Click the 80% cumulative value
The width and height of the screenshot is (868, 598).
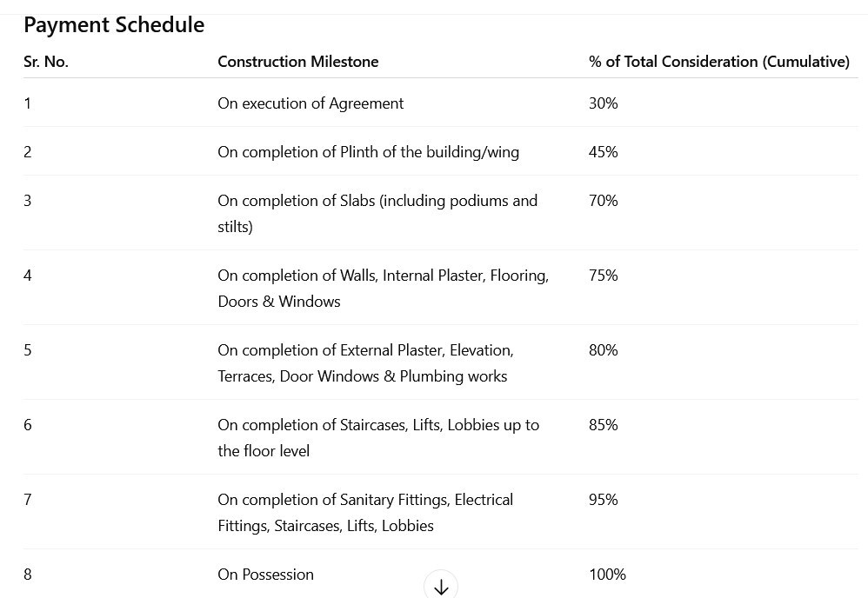pos(603,350)
